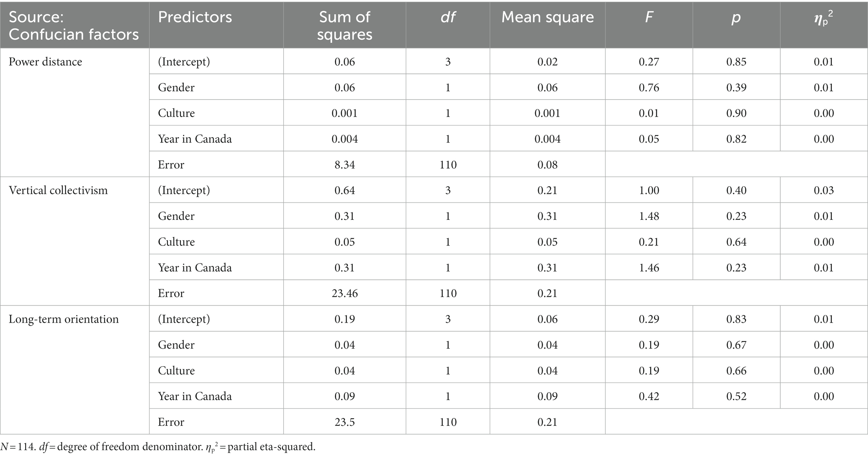Click the 23.46 error sum of squares
The height and width of the screenshot is (456, 868).
click(x=345, y=293)
